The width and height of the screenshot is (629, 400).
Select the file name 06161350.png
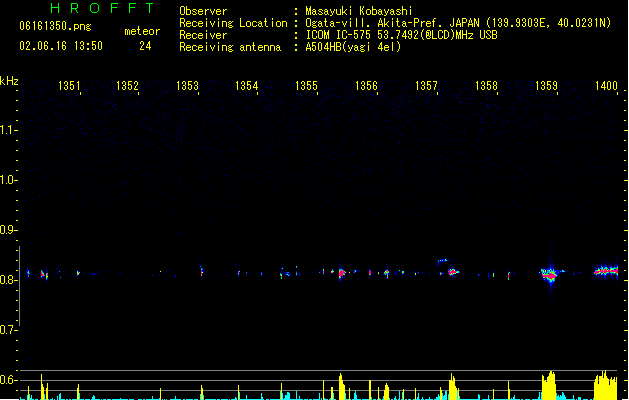pos(55,26)
